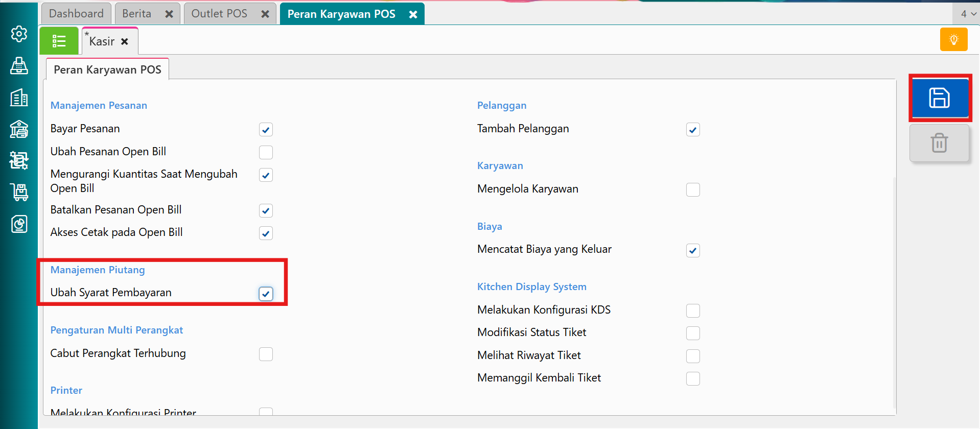
Task: Click the orange lightbulb hint button
Action: pyautogui.click(x=953, y=39)
